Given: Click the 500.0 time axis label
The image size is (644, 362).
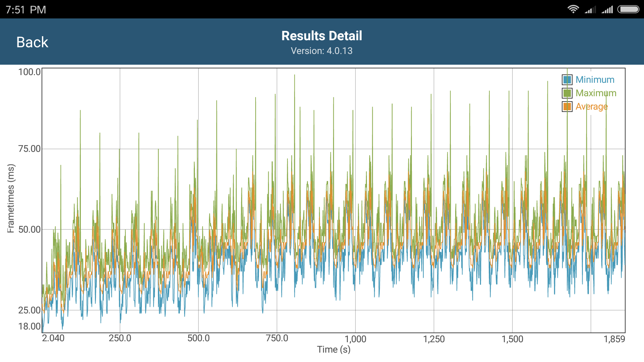Looking at the screenshot, I should pos(198,338).
